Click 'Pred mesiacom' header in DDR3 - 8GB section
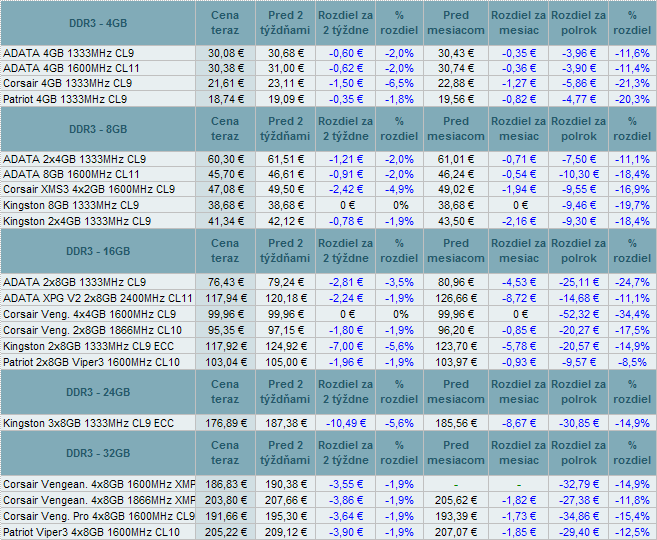This screenshot has width=657, height=540. tap(456, 129)
